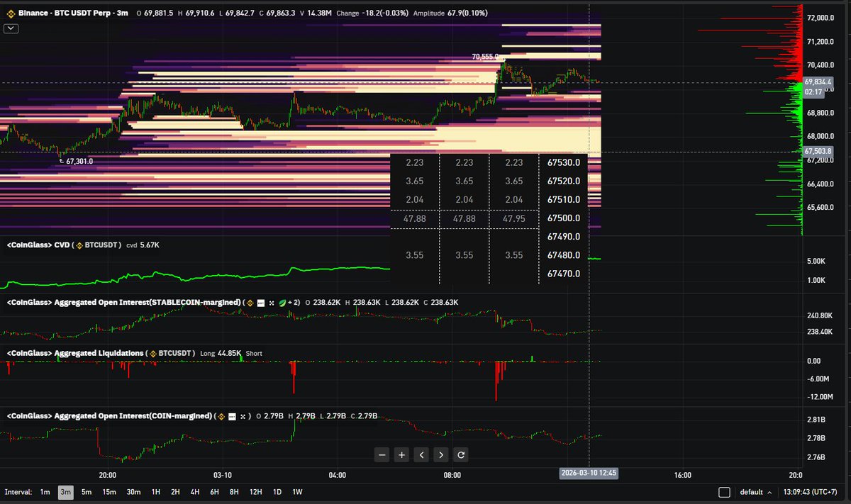Viewport: 851px width, 504px height.
Task: Toggle the checkbox beside default in status bar
Action: click(x=725, y=492)
